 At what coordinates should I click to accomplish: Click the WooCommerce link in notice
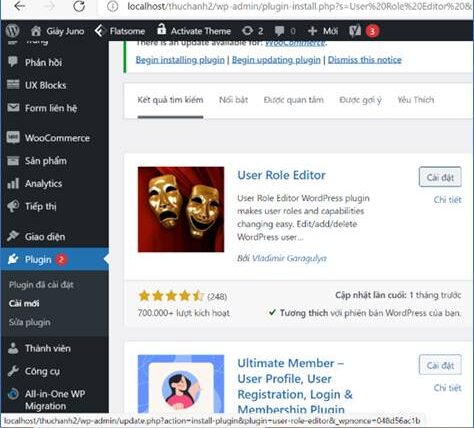click(x=295, y=43)
